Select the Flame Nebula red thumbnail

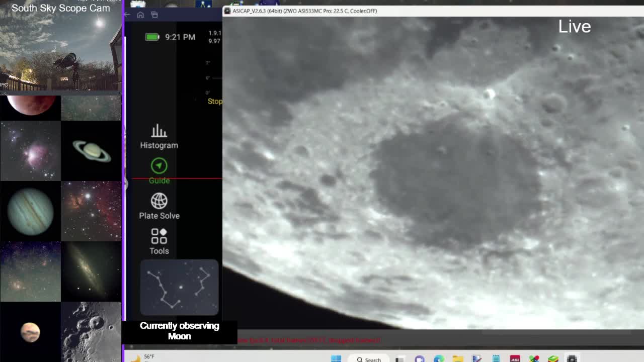91,211
